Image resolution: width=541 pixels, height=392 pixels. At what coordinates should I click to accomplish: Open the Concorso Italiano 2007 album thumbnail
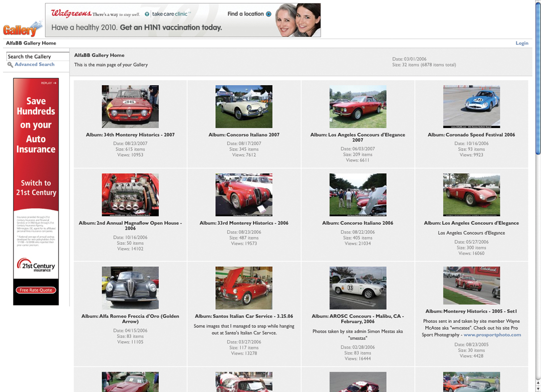coord(244,106)
